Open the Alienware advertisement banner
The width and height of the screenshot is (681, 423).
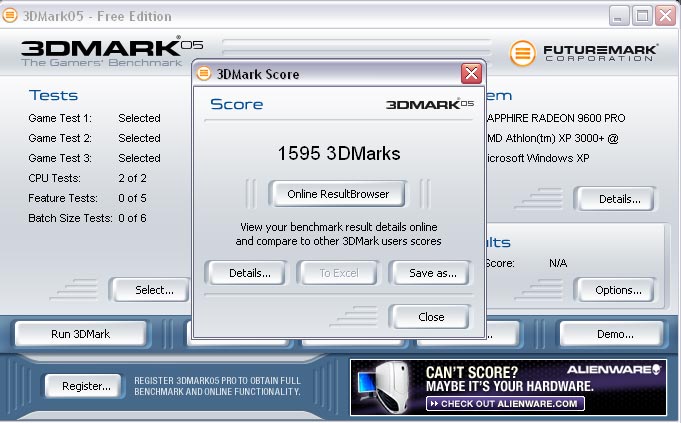pyautogui.click(x=508, y=387)
